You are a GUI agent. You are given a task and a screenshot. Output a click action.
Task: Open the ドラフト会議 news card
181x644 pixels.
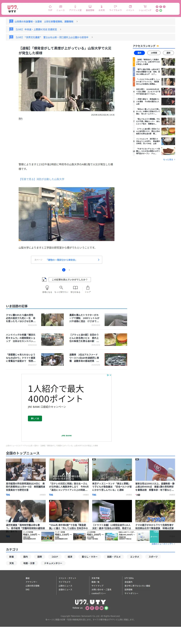tap(112, 515)
